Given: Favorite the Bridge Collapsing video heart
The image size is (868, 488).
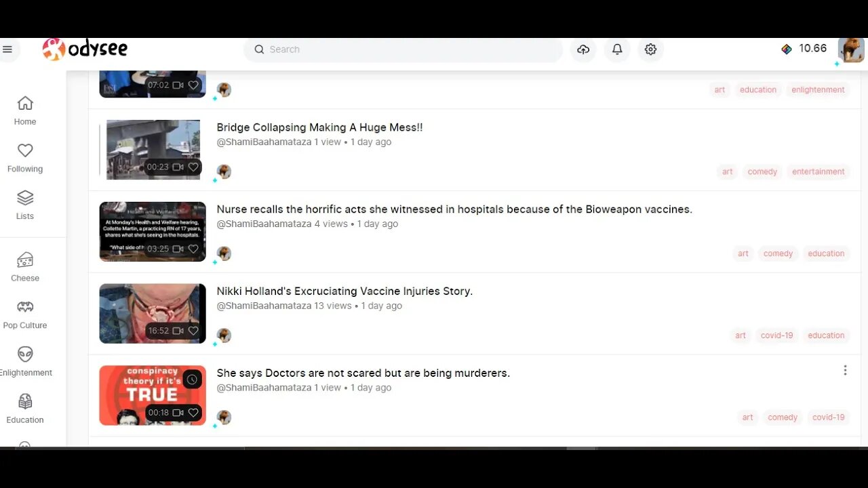Looking at the screenshot, I should 193,167.
